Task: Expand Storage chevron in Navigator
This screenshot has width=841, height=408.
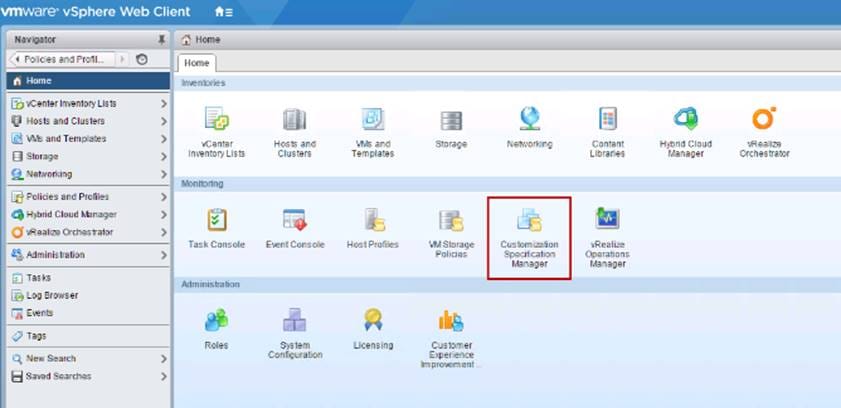Action: click(164, 157)
